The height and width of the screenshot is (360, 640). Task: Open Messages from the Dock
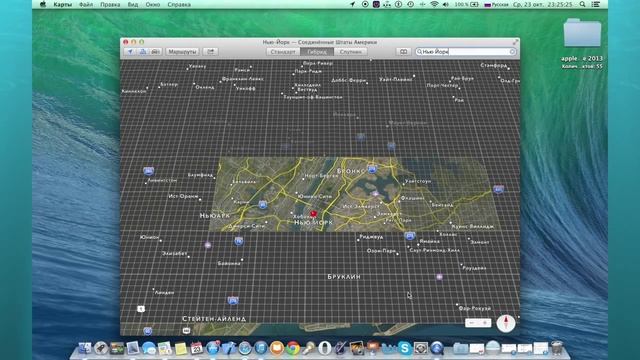149,348
